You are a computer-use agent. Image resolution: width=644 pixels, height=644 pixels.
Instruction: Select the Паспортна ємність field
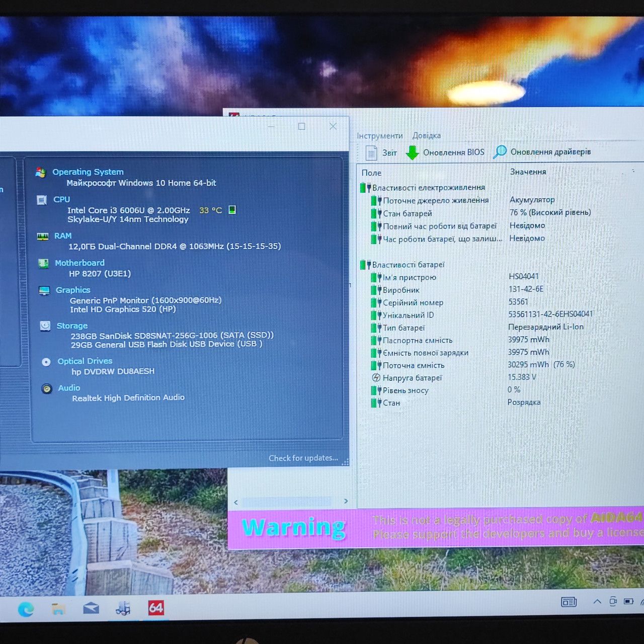[x=412, y=340]
